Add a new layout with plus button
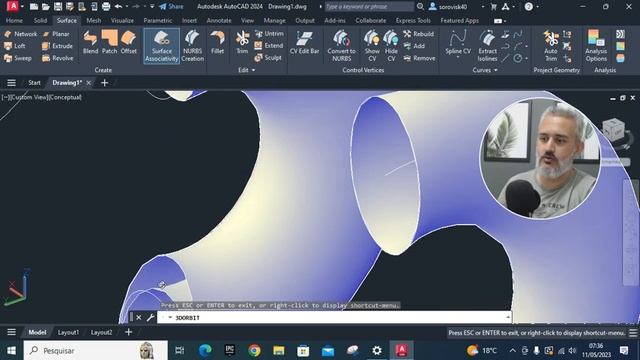The height and width of the screenshot is (360, 640). coord(129,332)
